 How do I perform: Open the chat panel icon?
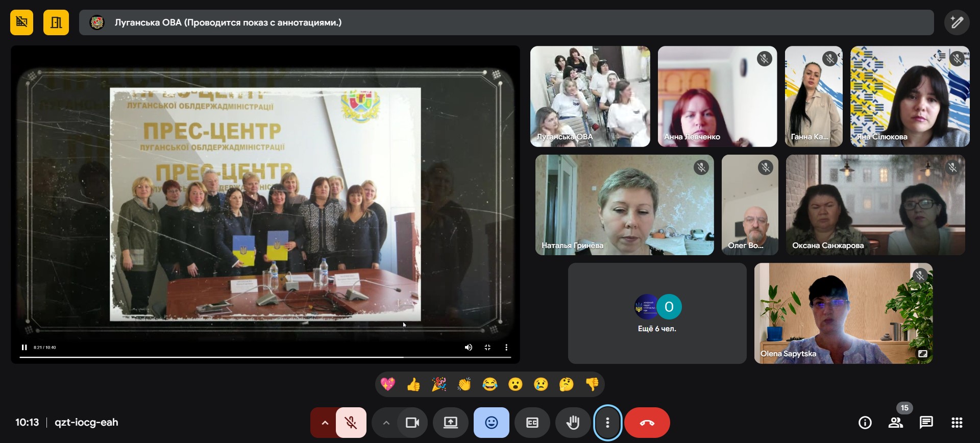[x=926, y=423]
